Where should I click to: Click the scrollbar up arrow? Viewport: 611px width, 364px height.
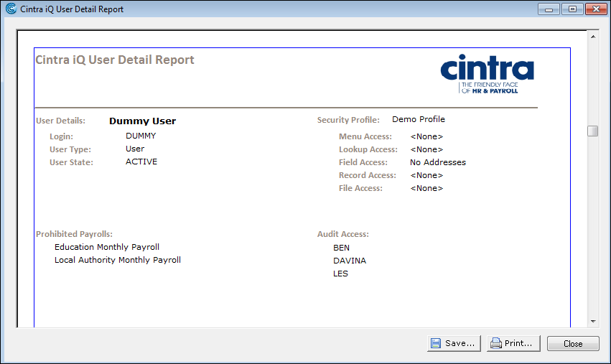pyautogui.click(x=593, y=37)
